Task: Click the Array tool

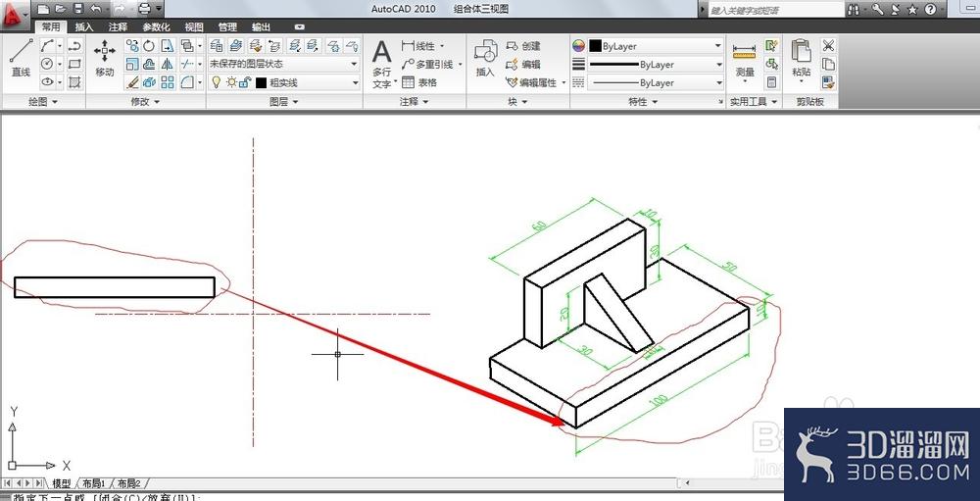Action: tap(168, 82)
